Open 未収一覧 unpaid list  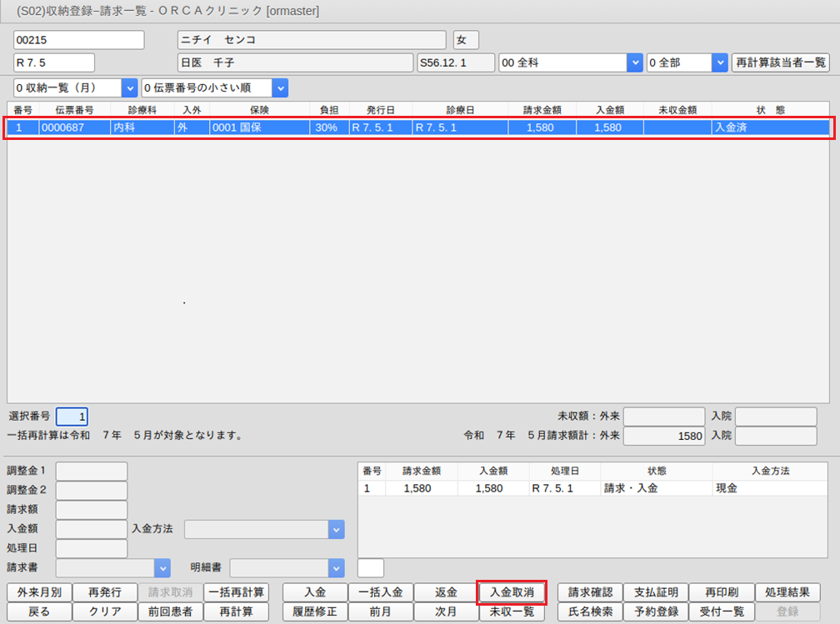click(x=512, y=612)
